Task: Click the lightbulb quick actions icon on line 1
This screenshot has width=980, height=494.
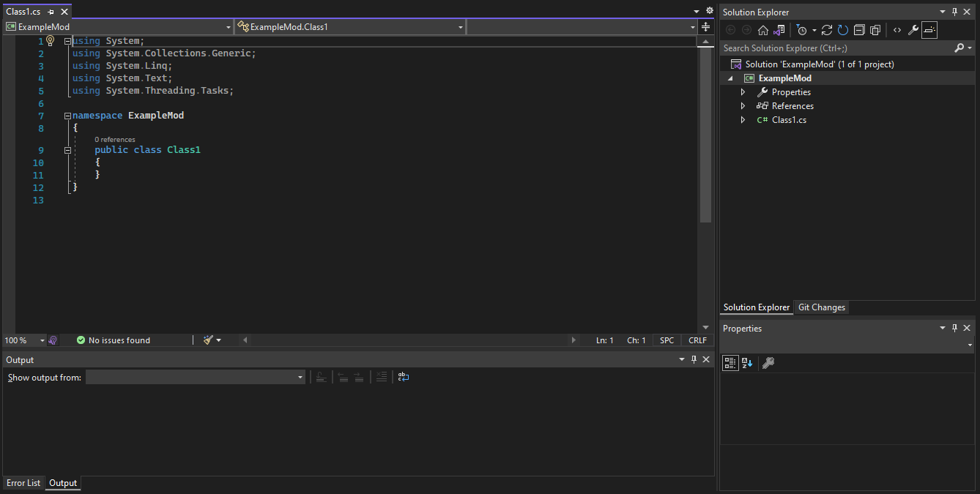Action: pos(51,41)
